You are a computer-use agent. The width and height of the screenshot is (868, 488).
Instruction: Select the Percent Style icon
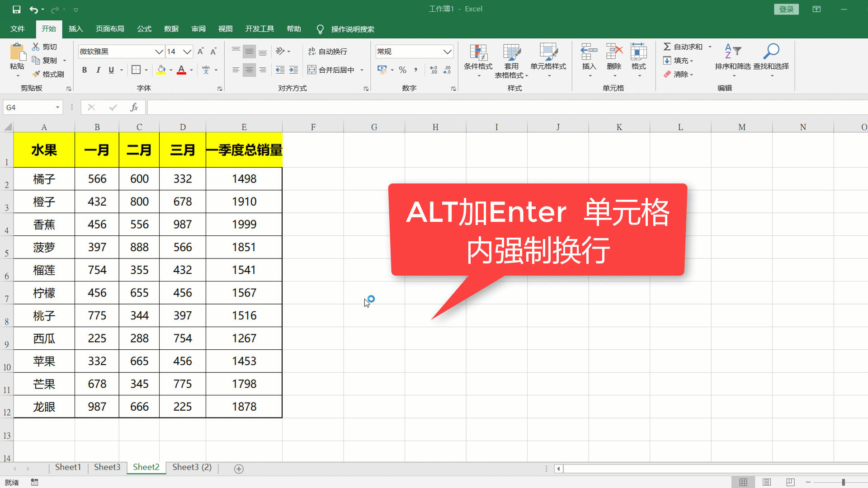(402, 70)
